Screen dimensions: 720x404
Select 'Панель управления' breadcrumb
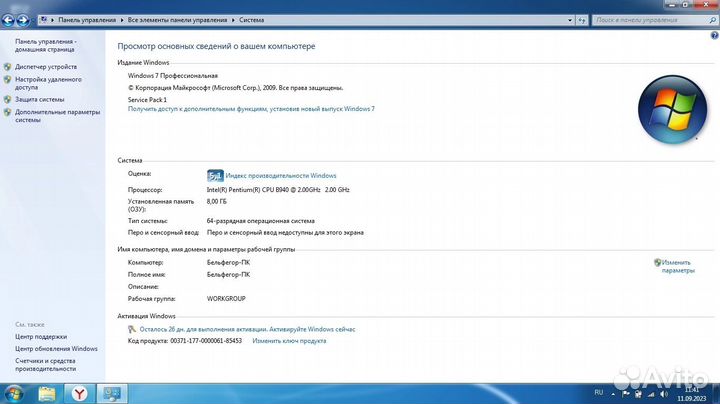87,20
